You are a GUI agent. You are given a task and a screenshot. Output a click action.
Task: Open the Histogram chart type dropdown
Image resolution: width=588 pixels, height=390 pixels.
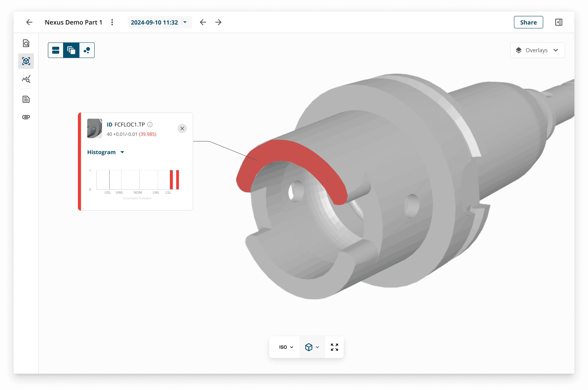(106, 152)
